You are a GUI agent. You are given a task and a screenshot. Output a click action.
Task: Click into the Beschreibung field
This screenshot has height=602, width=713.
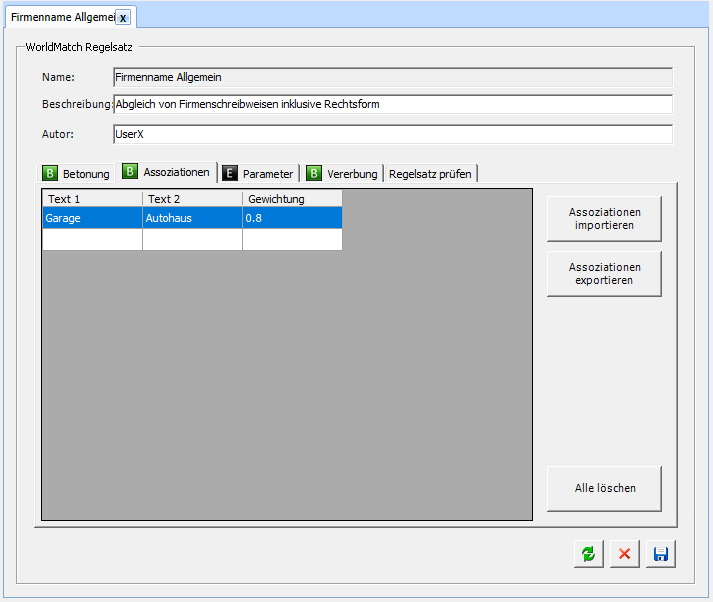coord(393,104)
